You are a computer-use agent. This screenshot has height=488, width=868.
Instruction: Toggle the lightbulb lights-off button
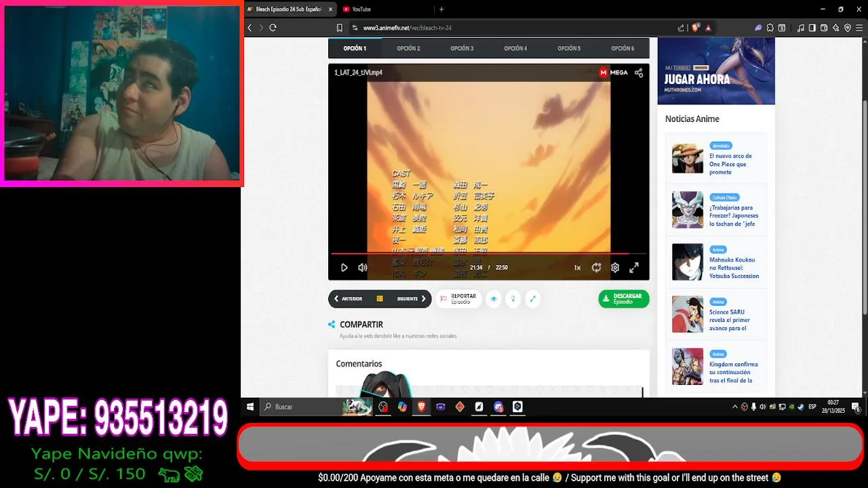pyautogui.click(x=513, y=299)
